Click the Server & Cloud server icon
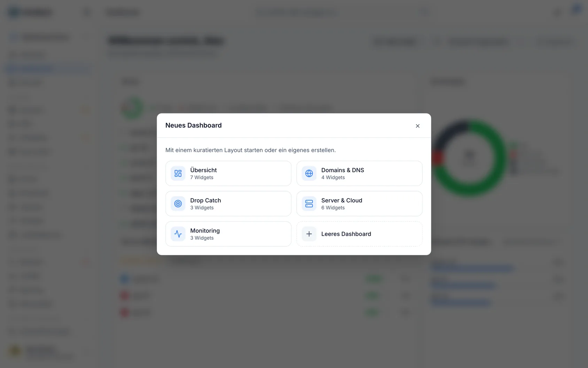 (x=309, y=204)
